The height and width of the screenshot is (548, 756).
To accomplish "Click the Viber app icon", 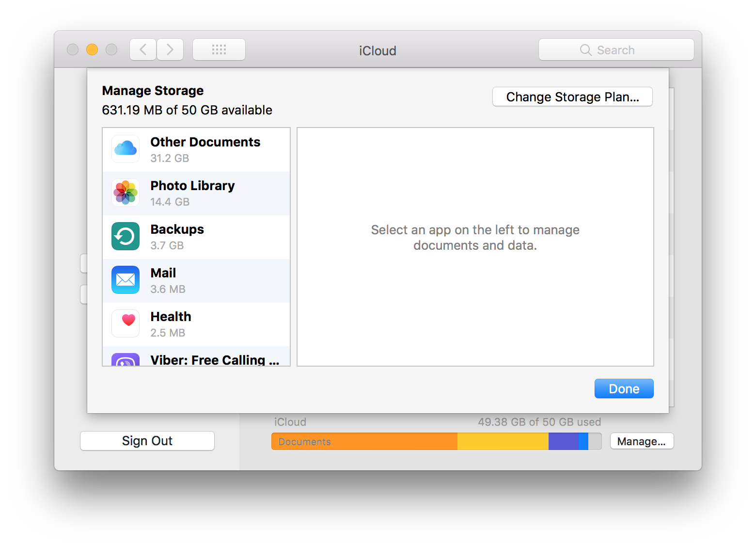I will click(126, 359).
